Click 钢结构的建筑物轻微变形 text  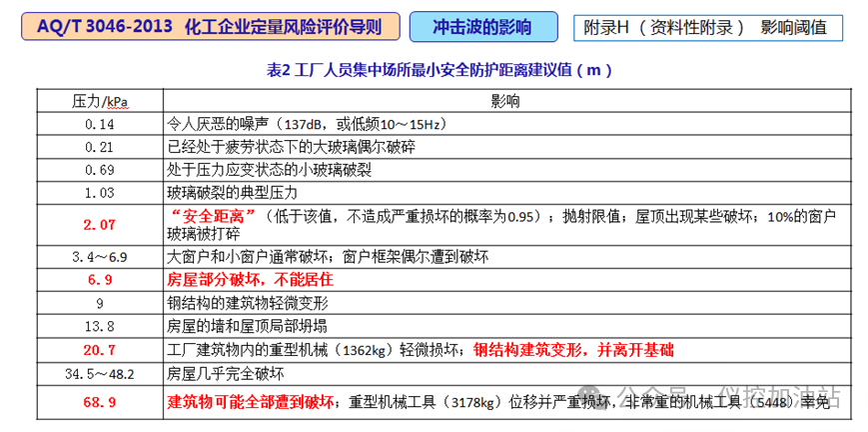(x=247, y=303)
